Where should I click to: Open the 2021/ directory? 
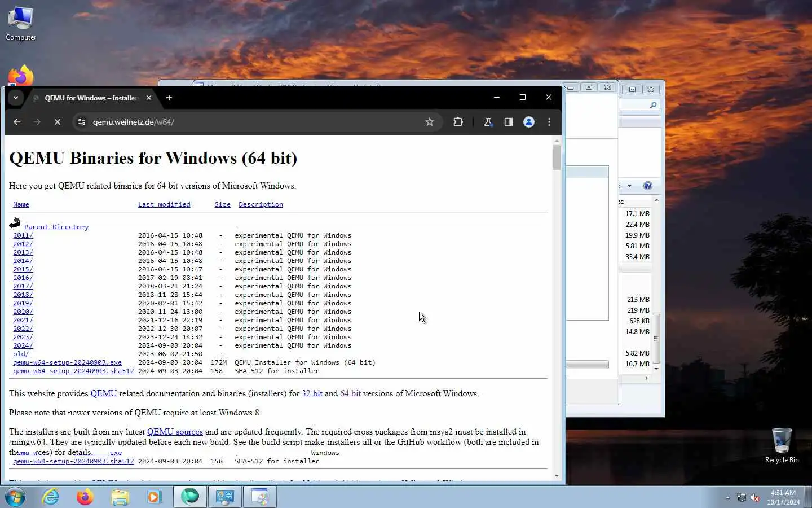[x=23, y=320]
